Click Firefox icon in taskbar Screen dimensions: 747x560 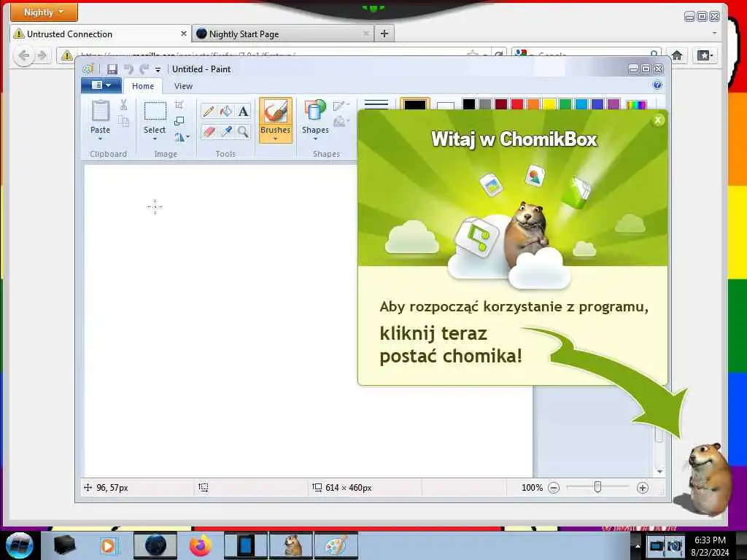201,545
